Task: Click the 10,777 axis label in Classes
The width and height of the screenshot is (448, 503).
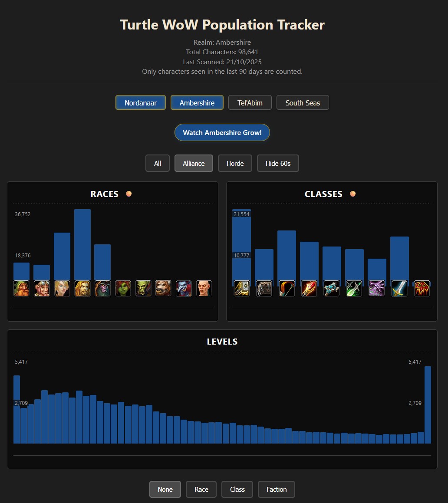Action: 241,256
